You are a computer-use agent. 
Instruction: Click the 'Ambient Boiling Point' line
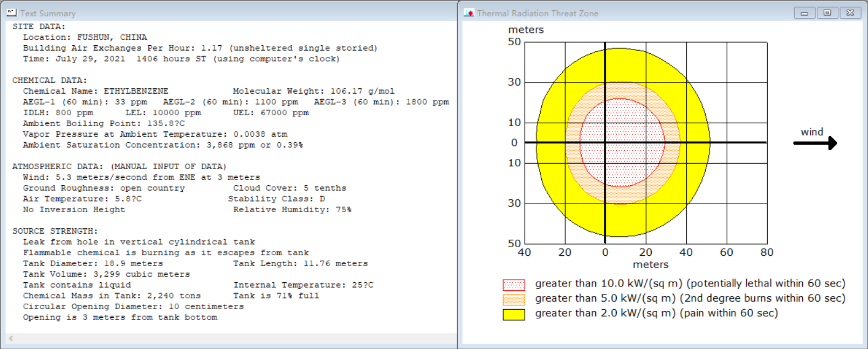point(104,123)
